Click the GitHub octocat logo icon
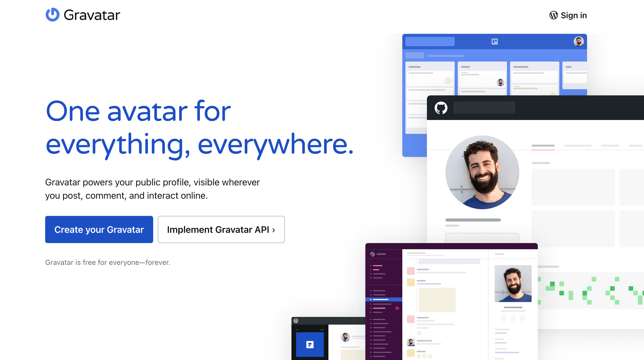644x360 pixels. tap(441, 108)
